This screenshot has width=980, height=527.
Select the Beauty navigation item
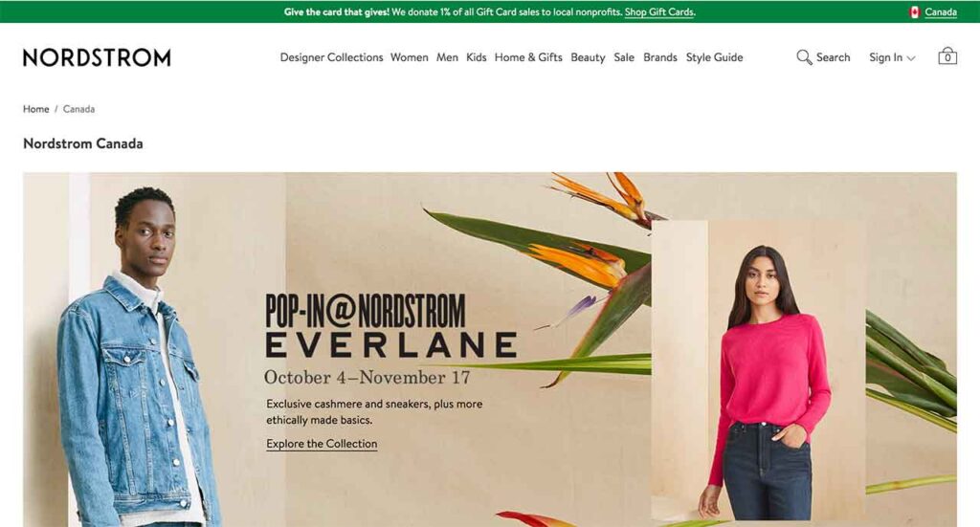coord(588,57)
